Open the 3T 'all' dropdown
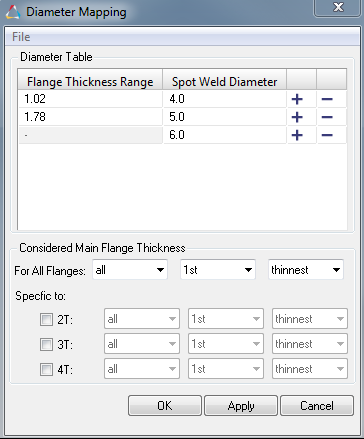364x439 pixels. pyautogui.click(x=142, y=344)
